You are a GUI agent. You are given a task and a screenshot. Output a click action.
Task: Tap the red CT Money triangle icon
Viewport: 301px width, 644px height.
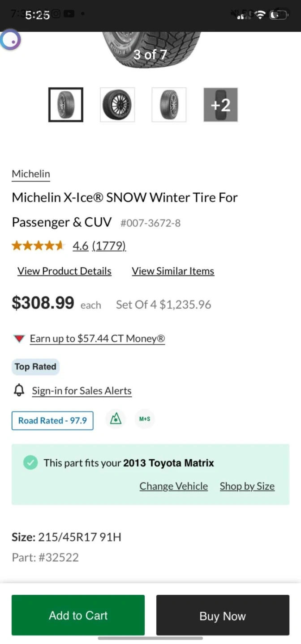pyautogui.click(x=19, y=339)
